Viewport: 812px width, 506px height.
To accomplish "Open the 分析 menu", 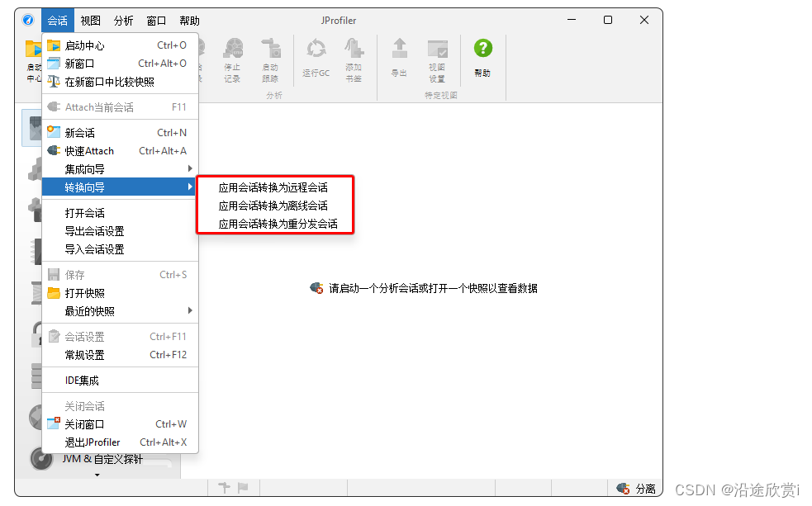I will click(x=123, y=21).
